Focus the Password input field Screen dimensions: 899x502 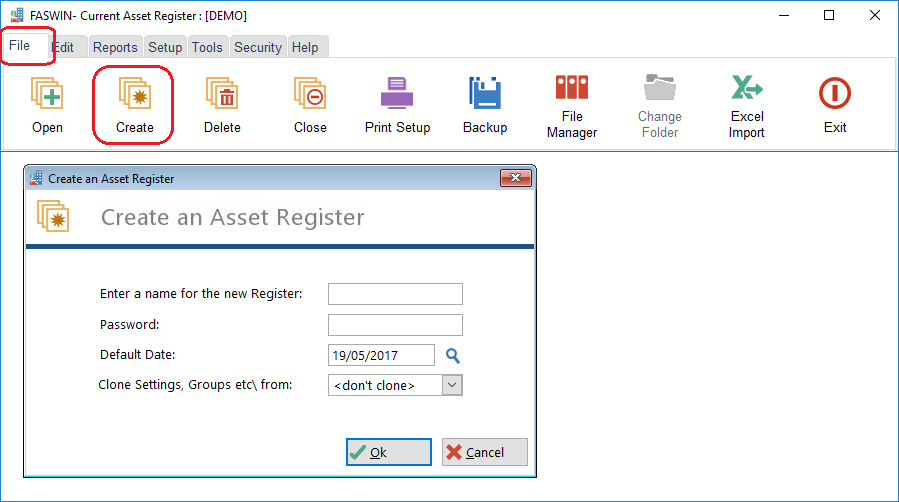pyautogui.click(x=395, y=325)
